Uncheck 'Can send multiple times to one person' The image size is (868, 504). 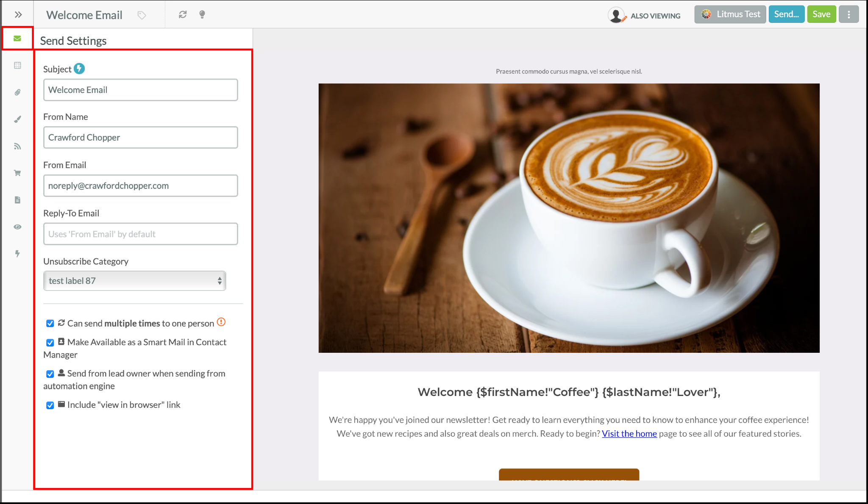coord(50,324)
